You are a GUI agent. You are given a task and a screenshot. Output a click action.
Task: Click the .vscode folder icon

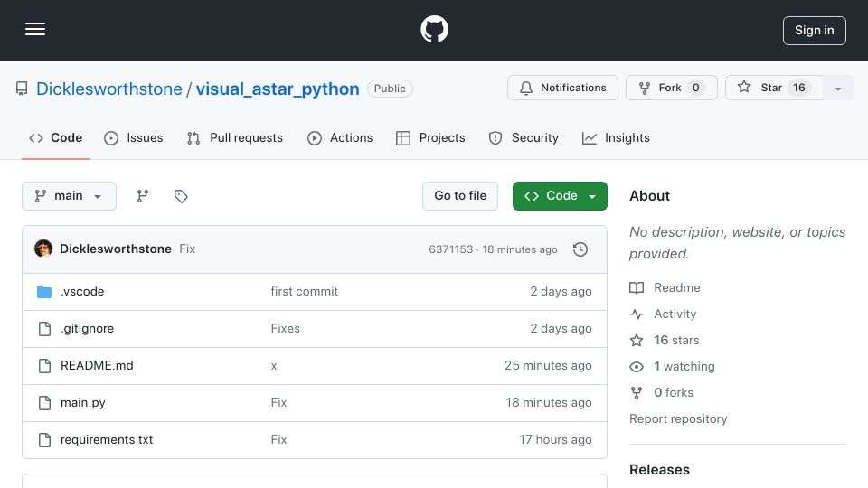click(44, 292)
